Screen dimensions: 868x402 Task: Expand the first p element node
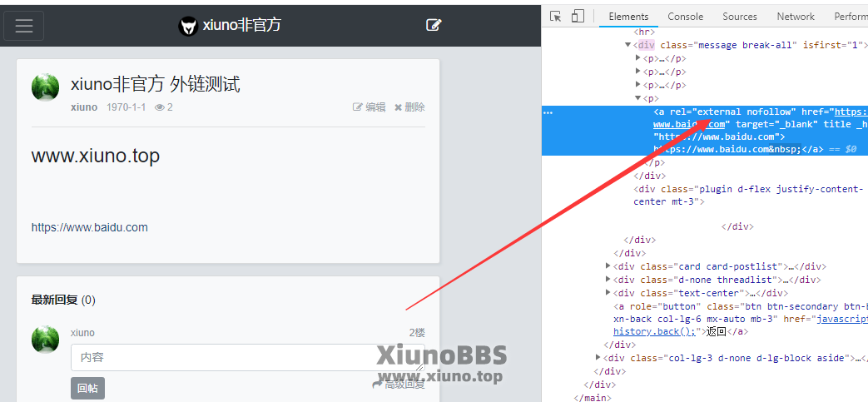click(638, 59)
